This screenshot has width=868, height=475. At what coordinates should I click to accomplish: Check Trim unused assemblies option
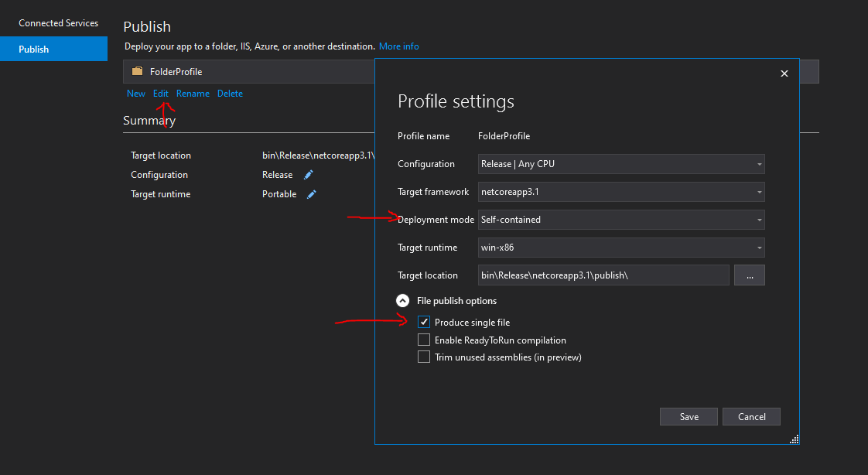coord(424,357)
